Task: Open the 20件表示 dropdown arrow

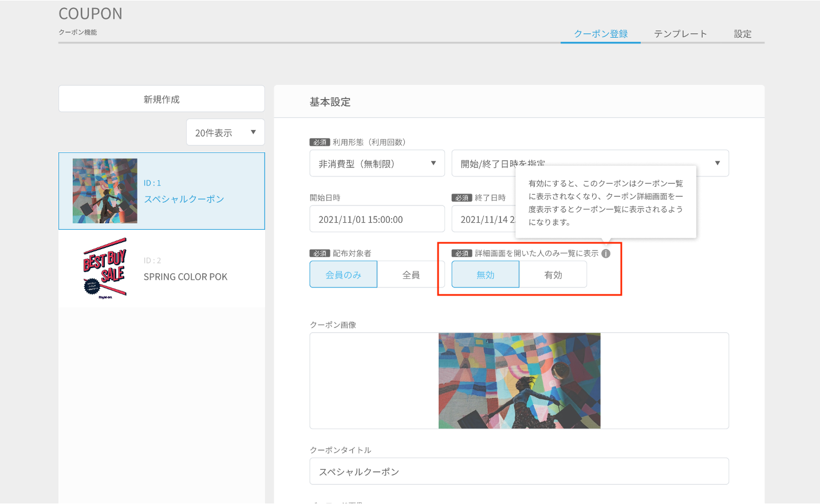Action: pos(253,132)
